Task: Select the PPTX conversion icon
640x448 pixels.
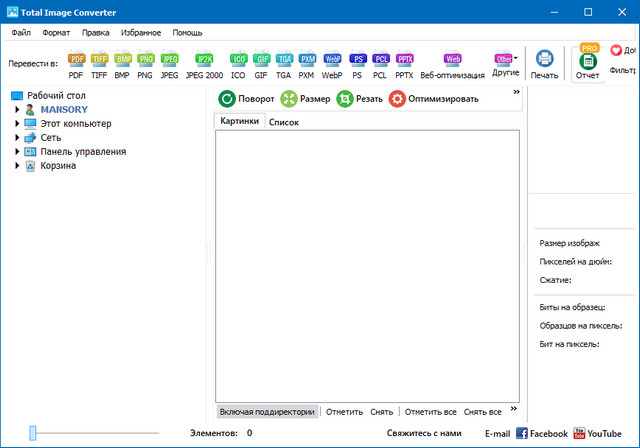Action: coord(404,64)
